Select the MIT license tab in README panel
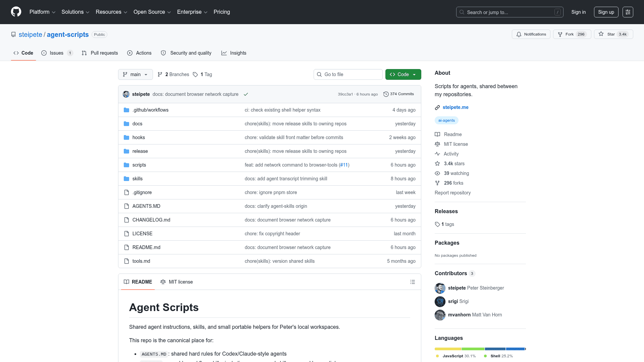The width and height of the screenshot is (644, 362). click(x=177, y=282)
